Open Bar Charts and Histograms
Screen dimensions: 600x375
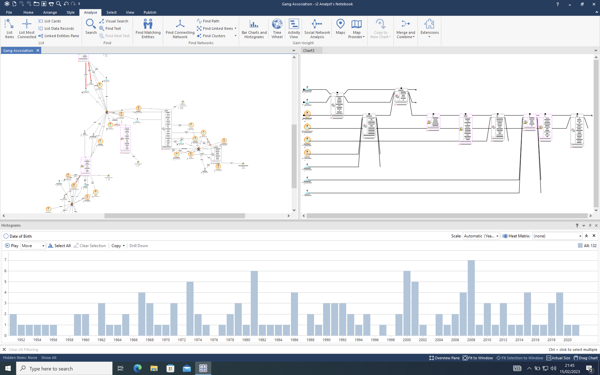tap(254, 28)
